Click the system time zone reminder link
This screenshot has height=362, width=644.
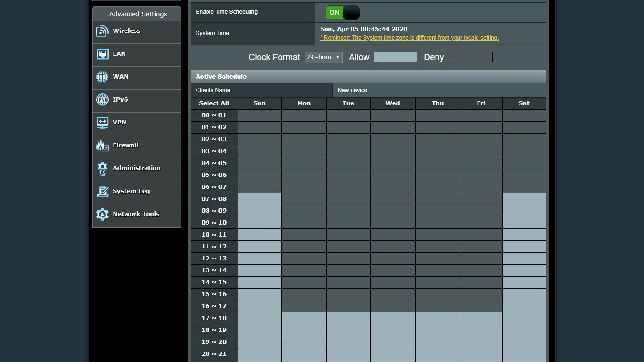409,38
